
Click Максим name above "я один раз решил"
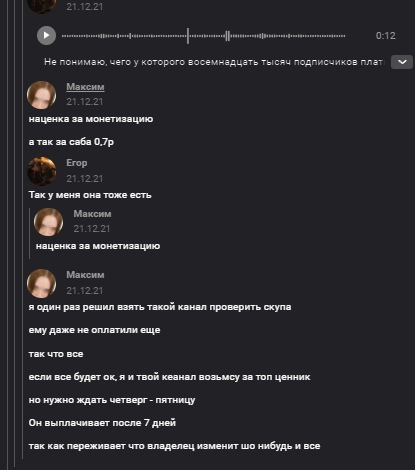point(85,275)
